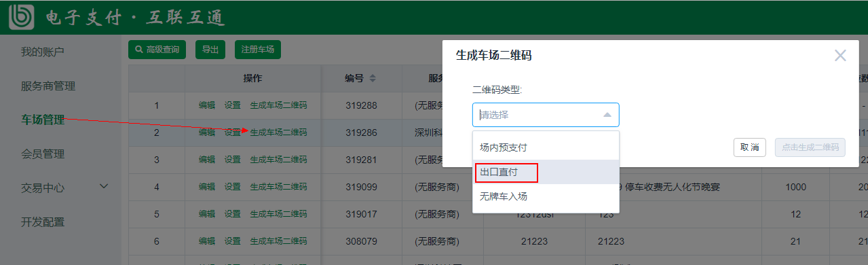Viewport: 868px width, 265px height.
Task: Collapse the dropdown using its arrow icon
Action: pos(607,116)
